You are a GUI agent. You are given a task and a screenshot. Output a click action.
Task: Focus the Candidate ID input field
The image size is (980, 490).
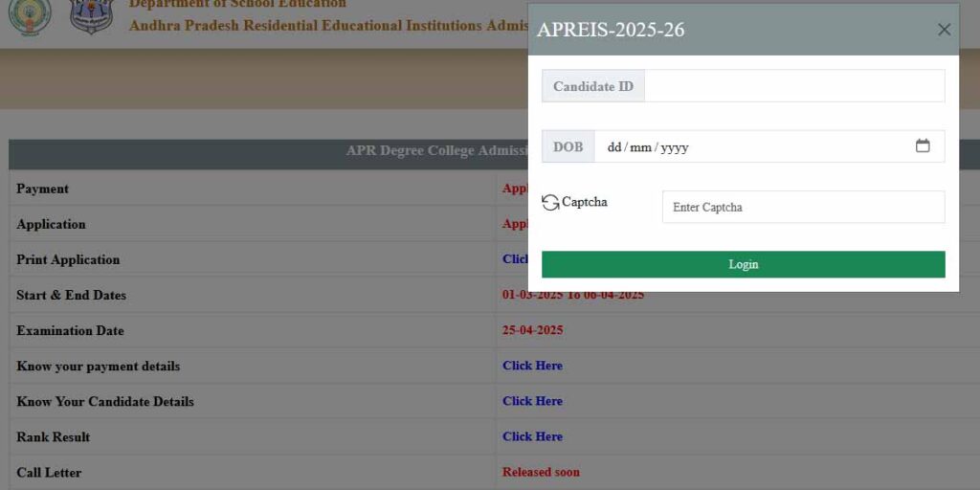794,85
